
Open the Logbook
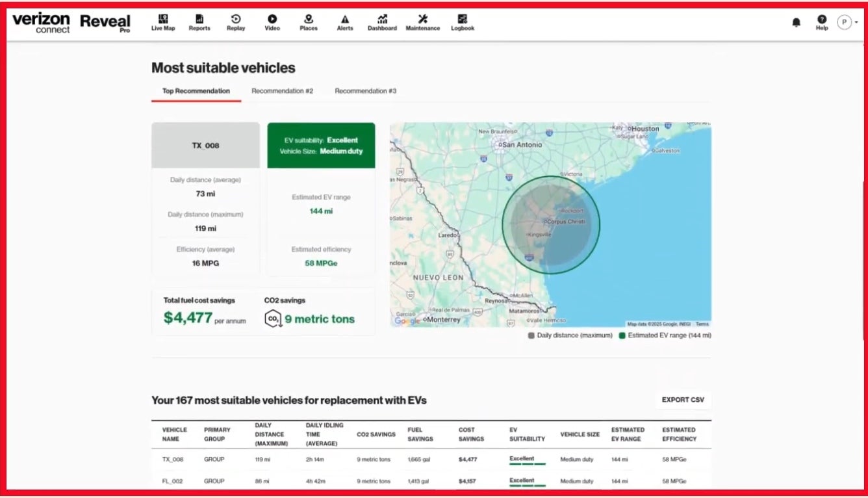coord(462,22)
